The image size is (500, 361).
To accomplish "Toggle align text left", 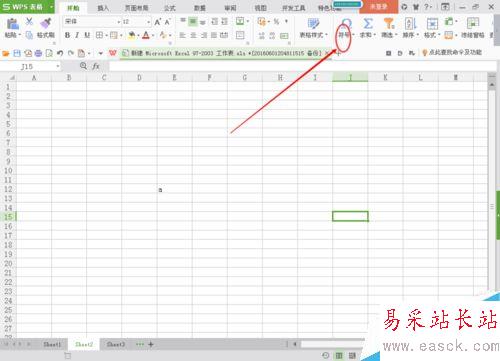I will point(183,35).
